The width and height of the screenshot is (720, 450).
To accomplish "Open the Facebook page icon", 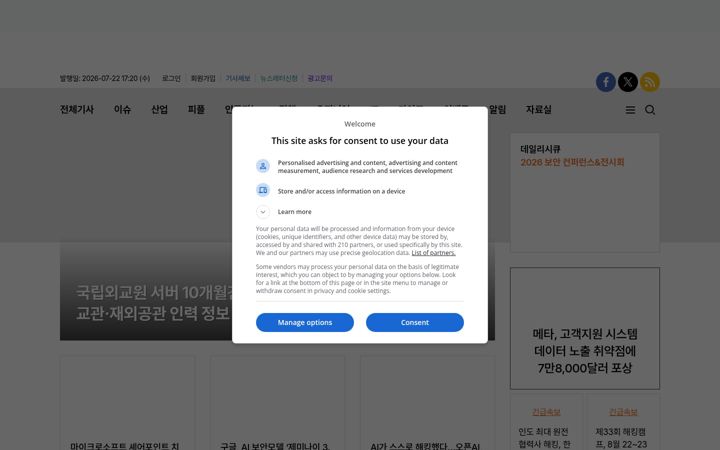I will click(606, 82).
